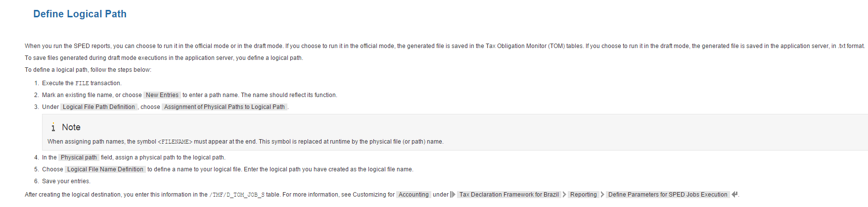
Task: Click the navigation start arrow before Tax Declaration Framework
Action: 453,195
